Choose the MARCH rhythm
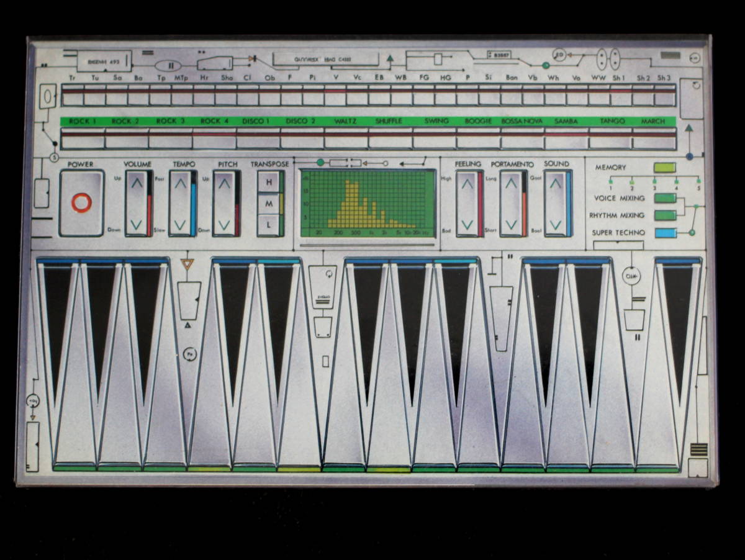The image size is (745, 560). [x=654, y=138]
